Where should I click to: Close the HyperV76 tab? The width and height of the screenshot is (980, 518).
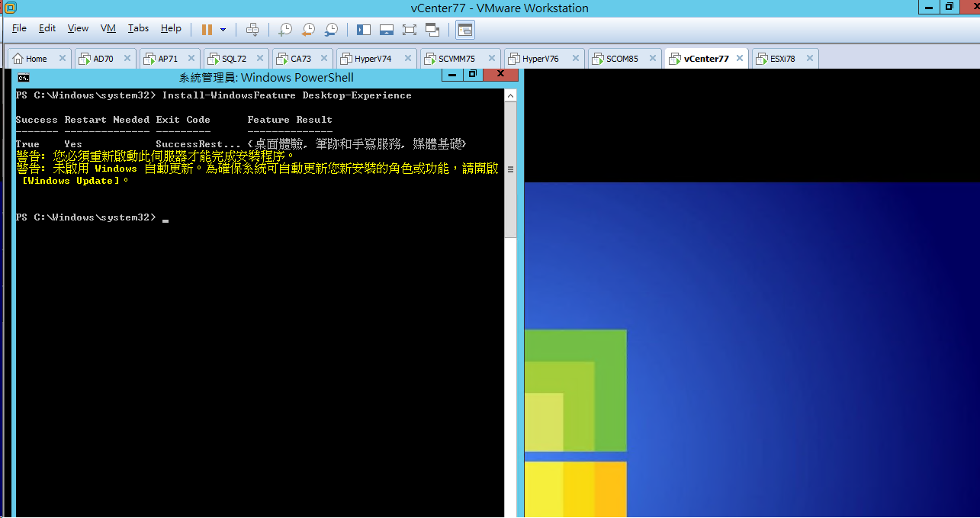pyautogui.click(x=576, y=59)
